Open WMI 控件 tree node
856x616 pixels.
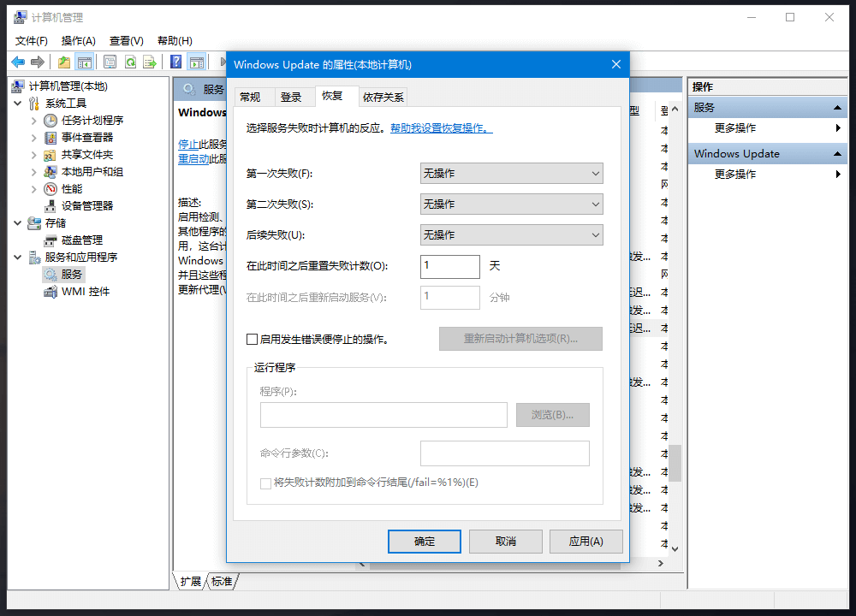[85, 292]
